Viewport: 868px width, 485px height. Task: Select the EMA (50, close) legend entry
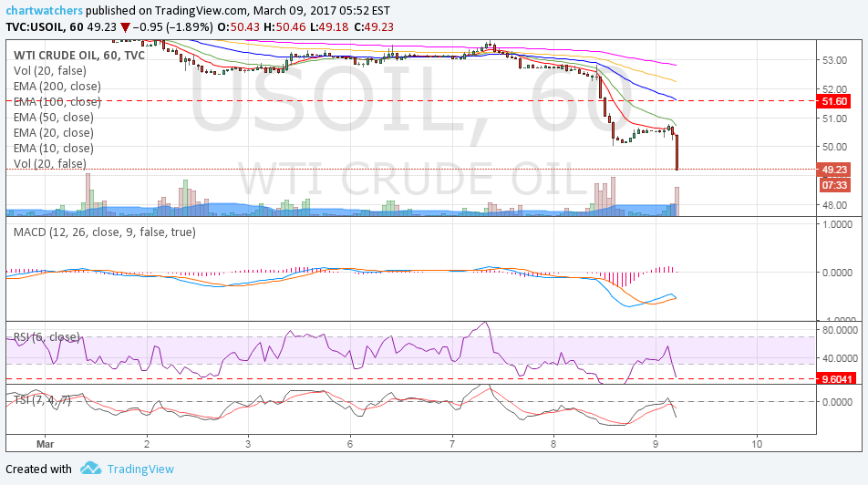click(x=54, y=117)
